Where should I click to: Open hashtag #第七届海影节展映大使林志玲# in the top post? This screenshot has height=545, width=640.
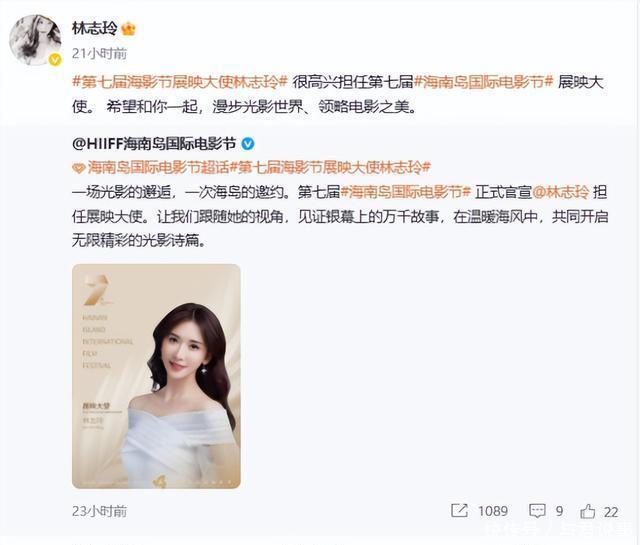pos(180,82)
